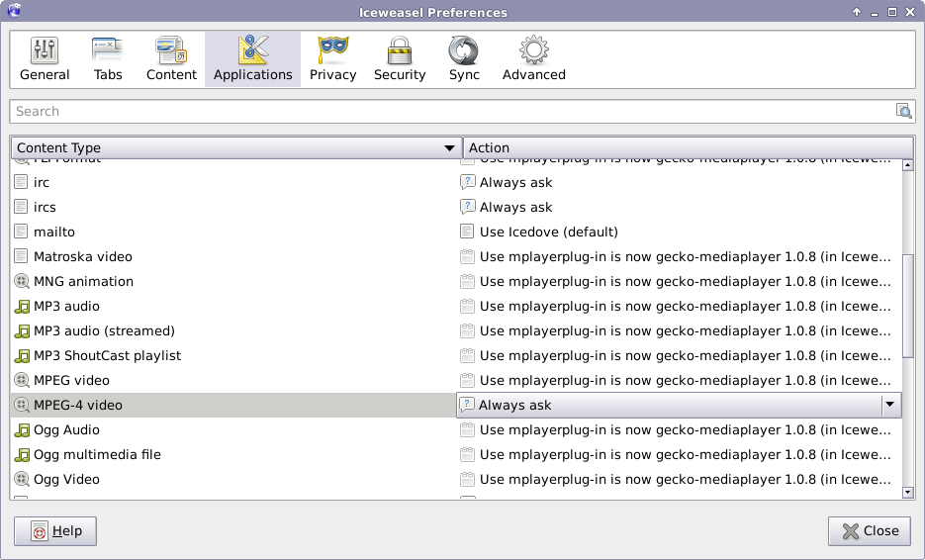Viewport: 925px width, 560px height.
Task: Select the Matroska video row
Action: tap(456, 256)
